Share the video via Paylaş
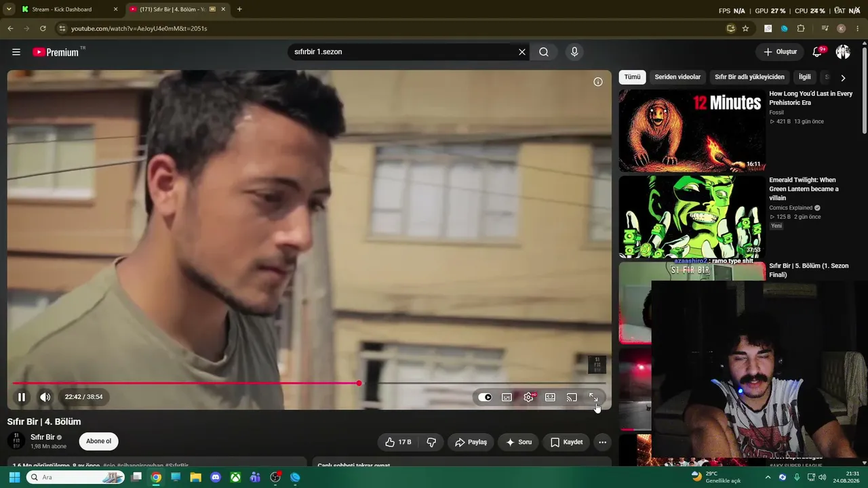The image size is (868, 488). pos(471,442)
